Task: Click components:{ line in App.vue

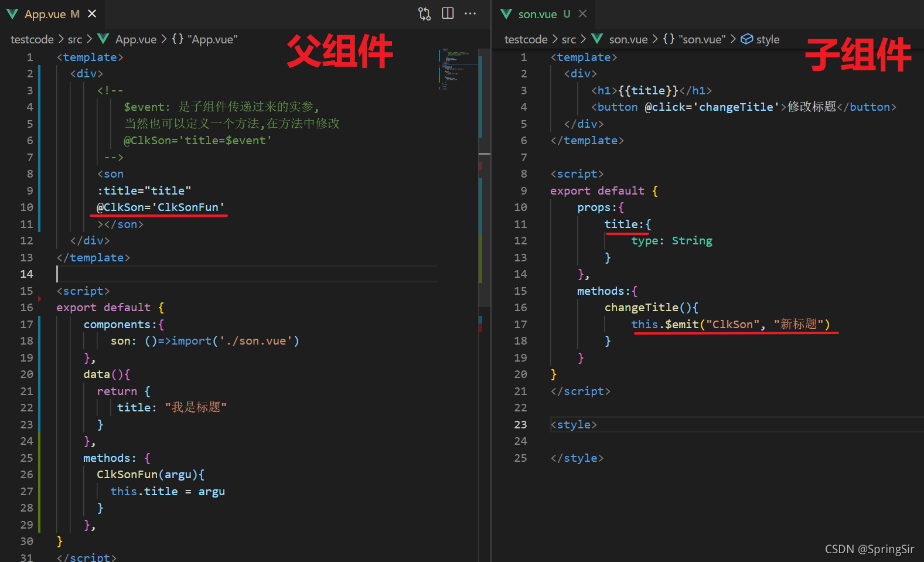Action: [124, 324]
